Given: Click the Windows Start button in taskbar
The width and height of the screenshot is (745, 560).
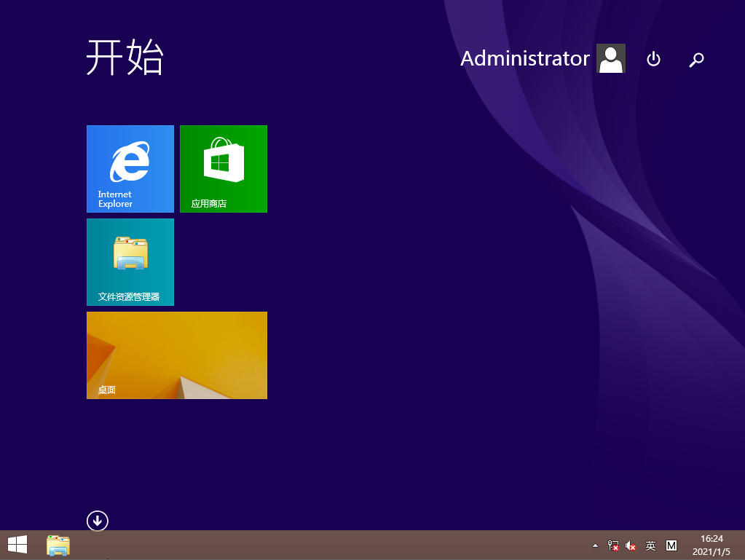Looking at the screenshot, I should coord(17,545).
